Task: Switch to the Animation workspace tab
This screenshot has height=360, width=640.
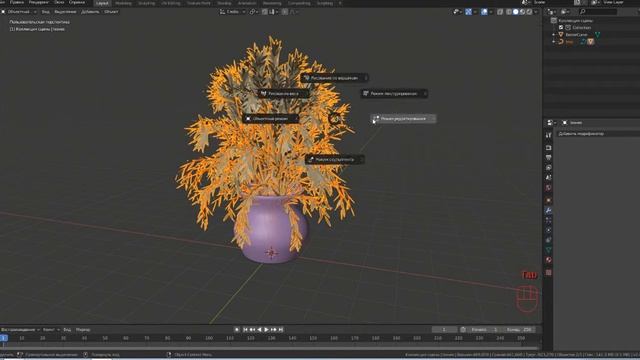Action: coord(247,3)
